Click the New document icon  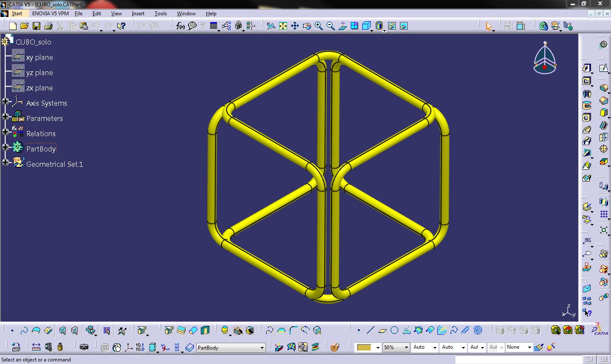coord(13,26)
